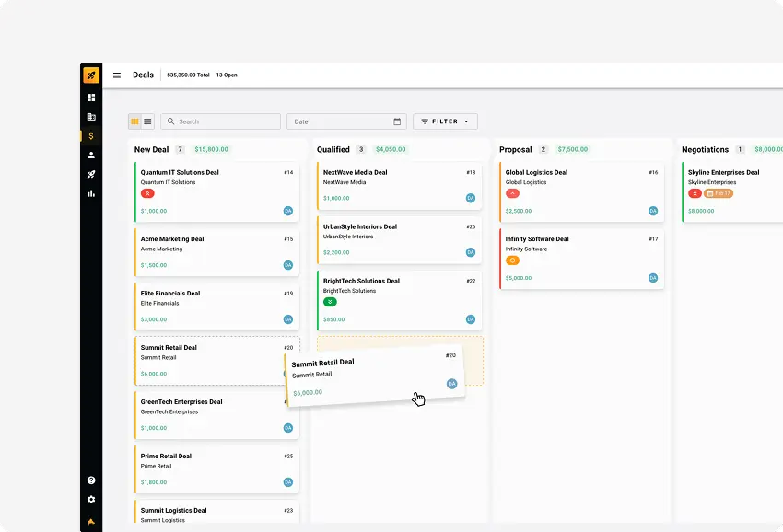Open the Dashboard grid icon in sidebar
The height and width of the screenshot is (532, 783).
point(91,98)
